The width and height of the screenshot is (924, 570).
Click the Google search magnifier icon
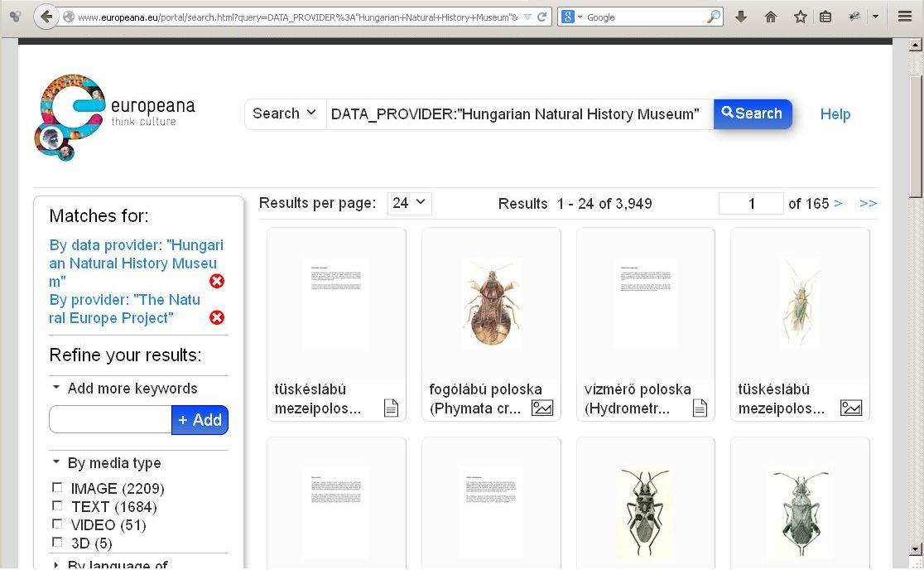[x=713, y=17]
